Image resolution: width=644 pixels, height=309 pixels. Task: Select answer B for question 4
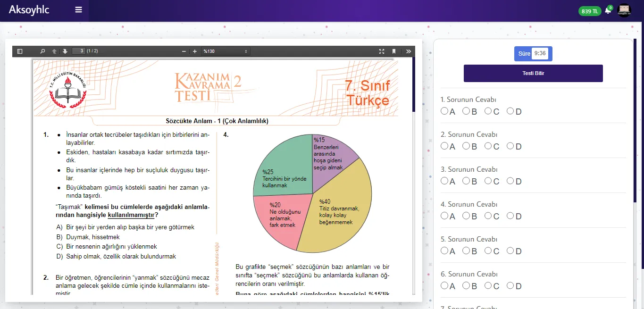(x=466, y=216)
